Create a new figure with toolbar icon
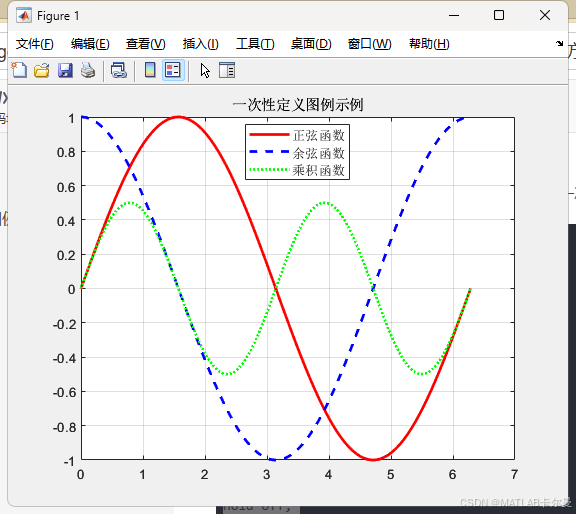The image size is (576, 514). pyautogui.click(x=19, y=70)
